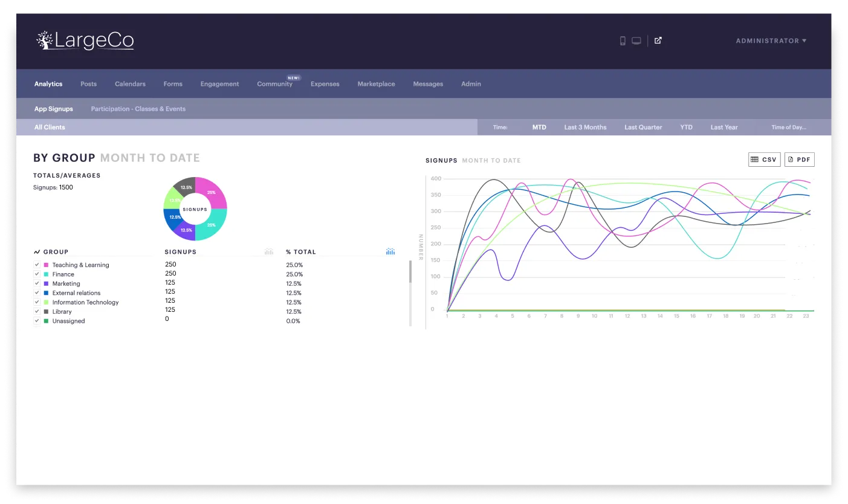Toggle the Information Technology checkbox
848x504 pixels.
[37, 302]
